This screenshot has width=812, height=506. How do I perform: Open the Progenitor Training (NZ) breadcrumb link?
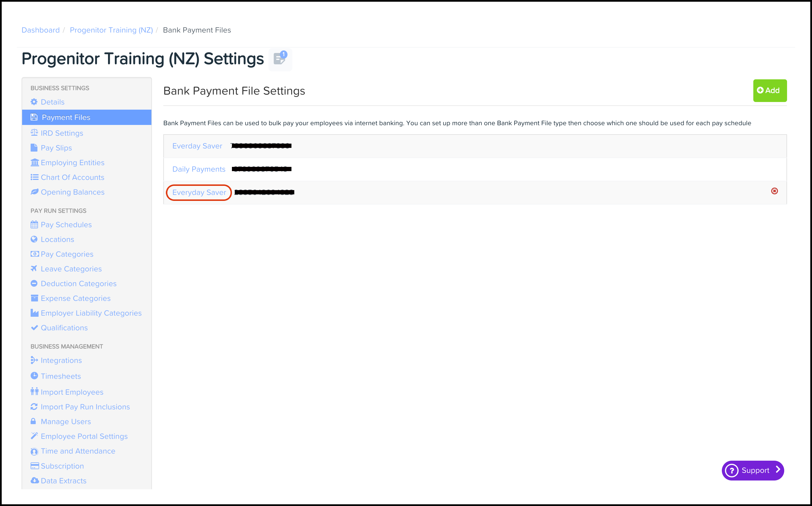(111, 30)
